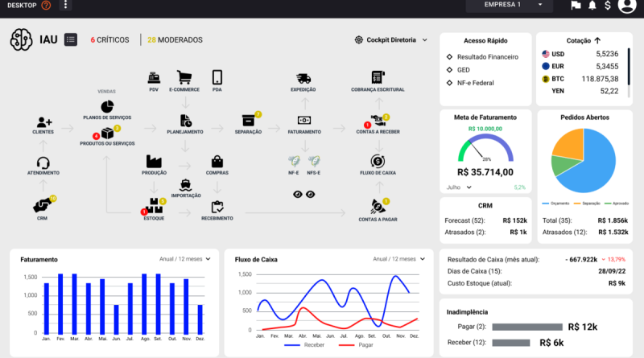Click the Meta de Faturamento gauge
This screenshot has width=644, height=358.
[485, 148]
